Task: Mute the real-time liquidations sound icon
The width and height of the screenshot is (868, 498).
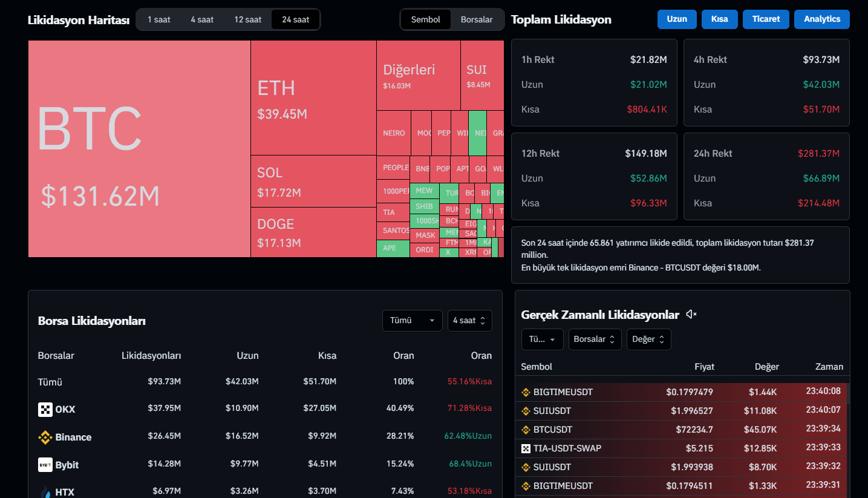Action: 691,314
